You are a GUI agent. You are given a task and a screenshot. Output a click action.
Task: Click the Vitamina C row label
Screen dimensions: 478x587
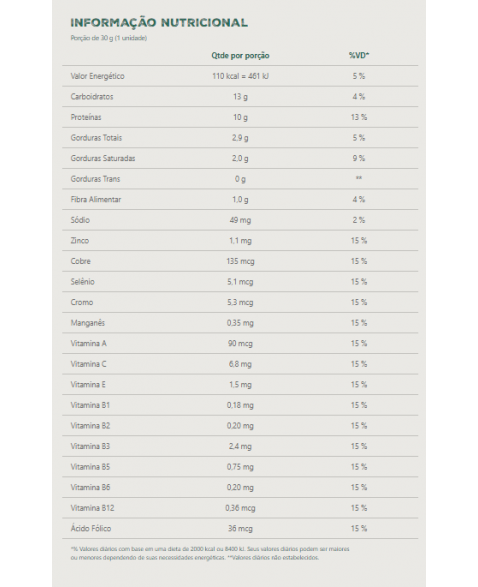[88, 364]
